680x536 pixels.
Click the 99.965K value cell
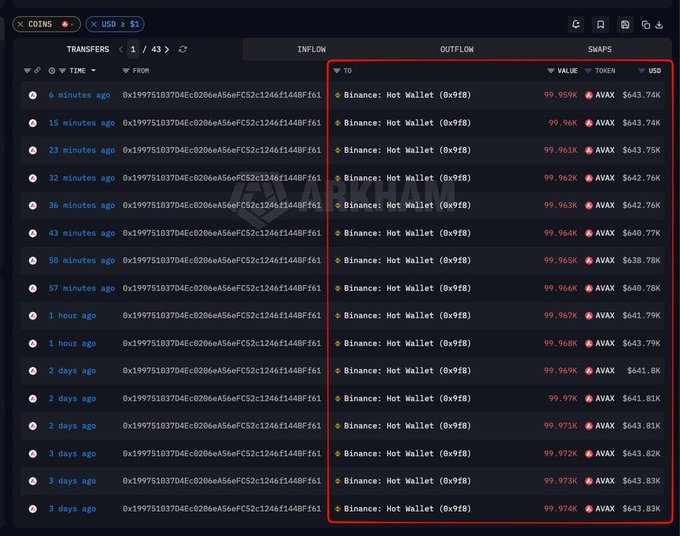pos(560,261)
